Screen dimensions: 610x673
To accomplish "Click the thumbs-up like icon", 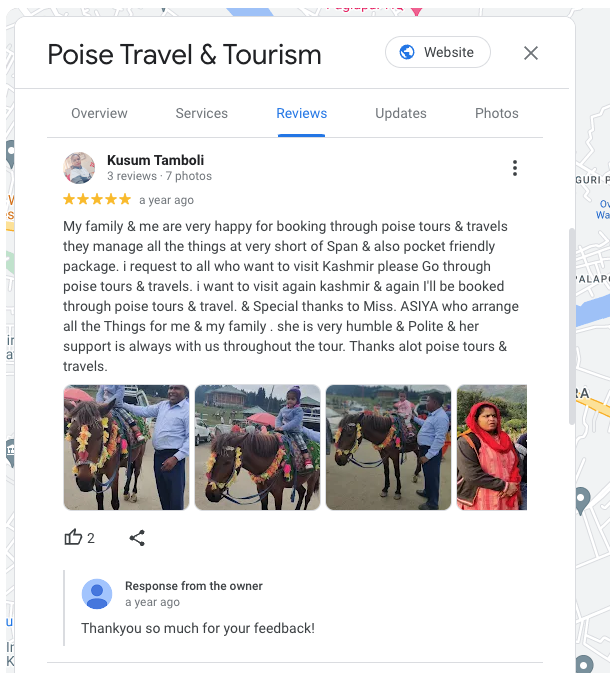I will pos(73,537).
